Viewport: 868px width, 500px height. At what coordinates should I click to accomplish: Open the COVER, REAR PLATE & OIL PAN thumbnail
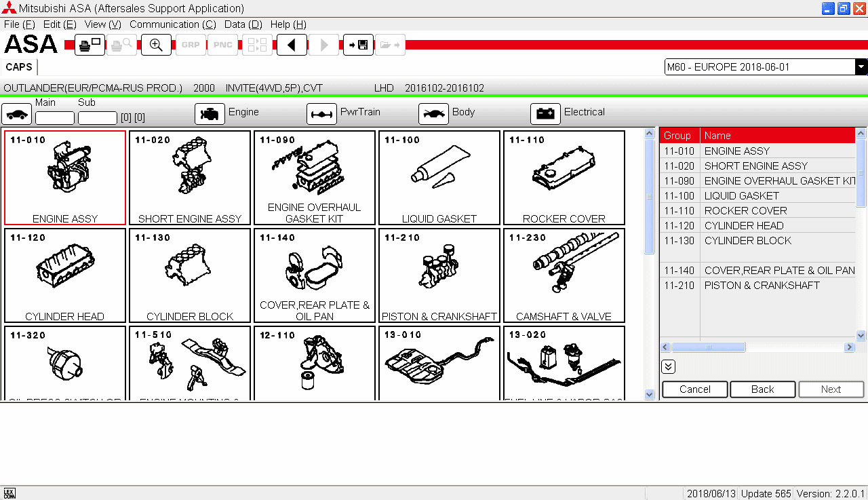(315, 275)
